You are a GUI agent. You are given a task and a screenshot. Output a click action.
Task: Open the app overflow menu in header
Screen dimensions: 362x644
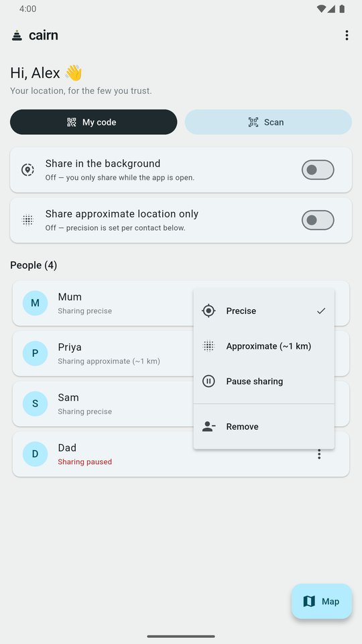(x=347, y=36)
